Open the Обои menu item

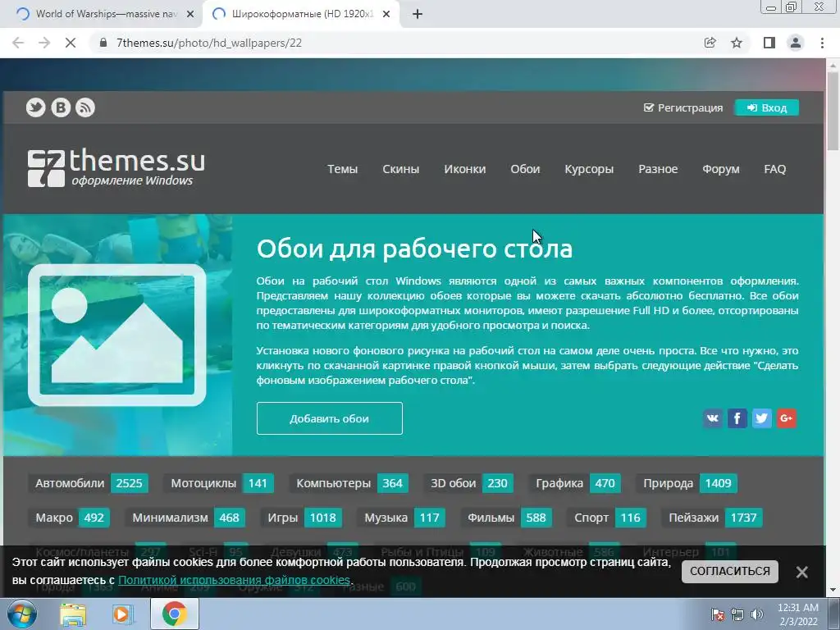pyautogui.click(x=525, y=169)
